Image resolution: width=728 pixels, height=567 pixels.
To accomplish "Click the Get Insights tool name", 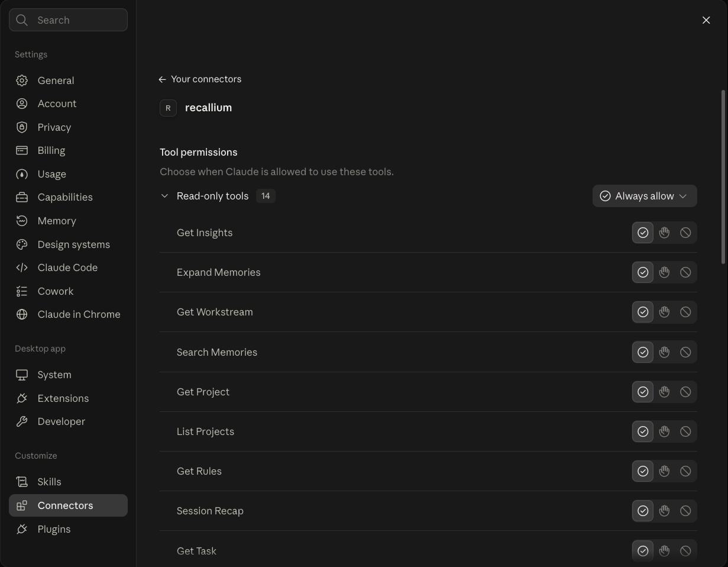I will [205, 233].
